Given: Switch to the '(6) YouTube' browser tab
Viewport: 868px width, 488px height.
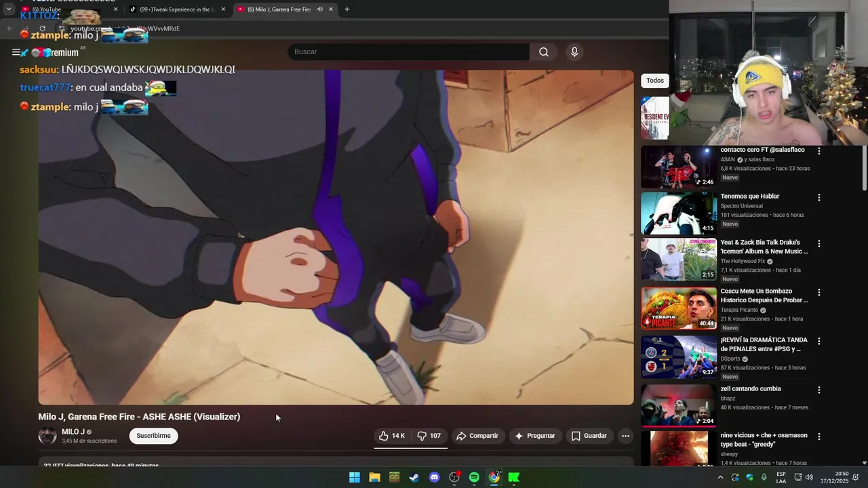Looking at the screenshot, I should click(69, 9).
